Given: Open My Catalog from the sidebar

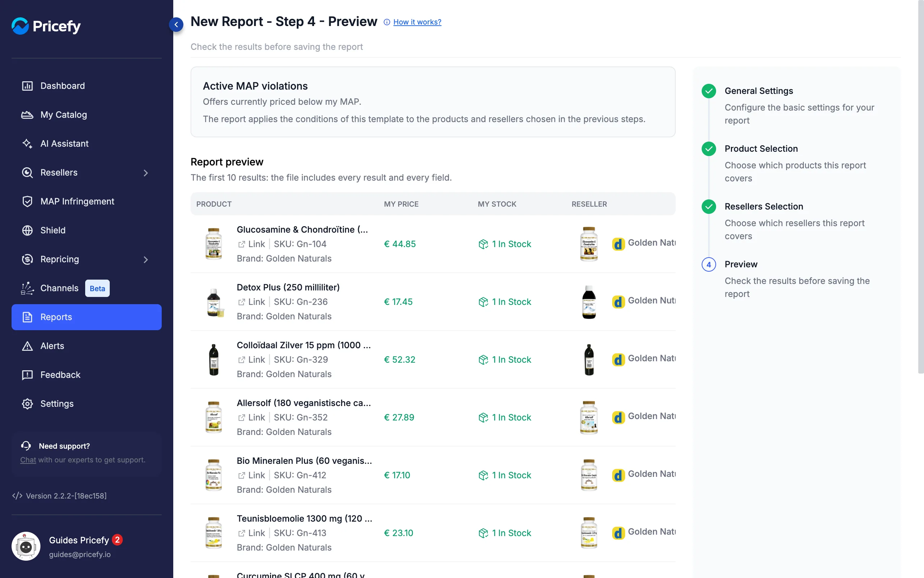Looking at the screenshot, I should (87, 115).
